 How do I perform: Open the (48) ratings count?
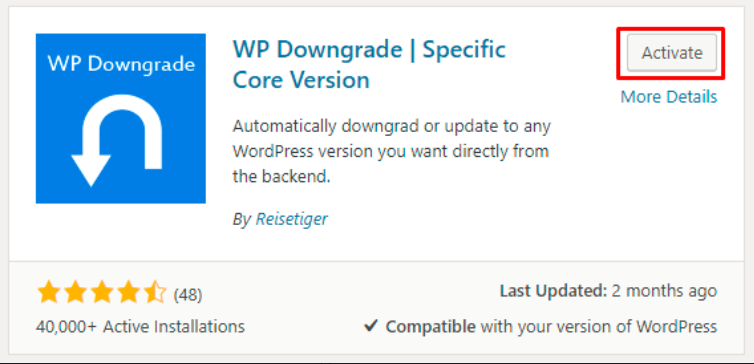188,294
